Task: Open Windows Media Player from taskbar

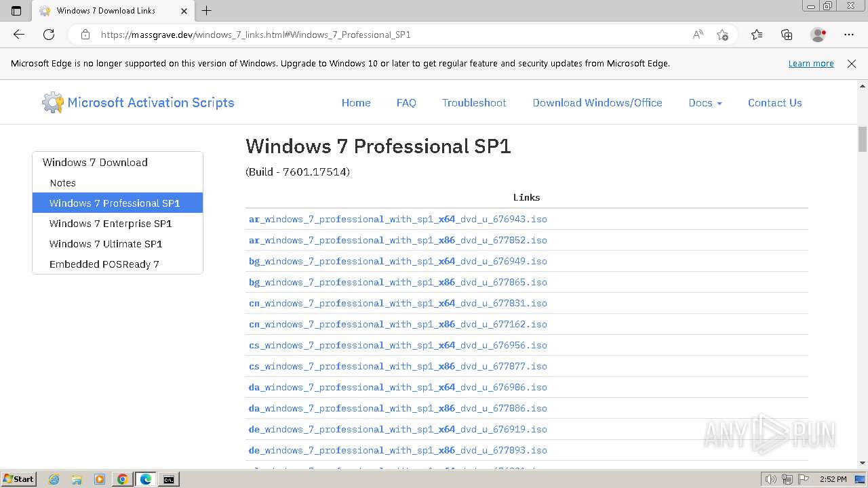Action: click(100, 479)
